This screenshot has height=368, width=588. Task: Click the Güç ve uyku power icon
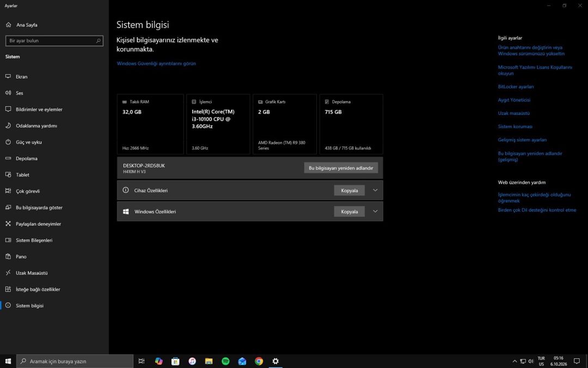pyautogui.click(x=8, y=142)
